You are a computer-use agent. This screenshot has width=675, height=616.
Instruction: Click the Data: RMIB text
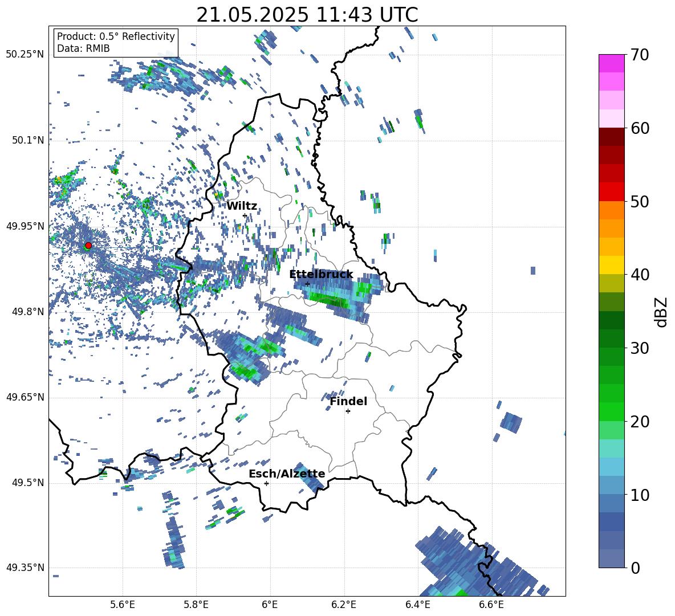83,48
